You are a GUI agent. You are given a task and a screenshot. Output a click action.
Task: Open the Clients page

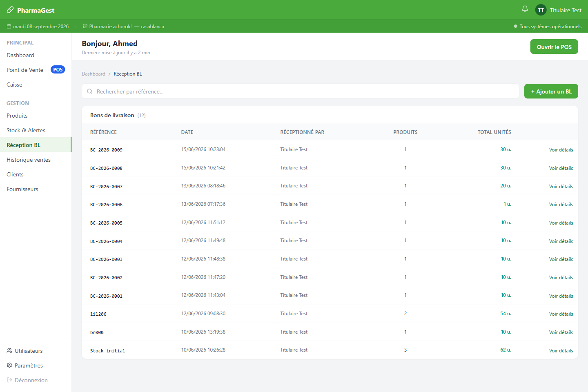click(x=36, y=174)
